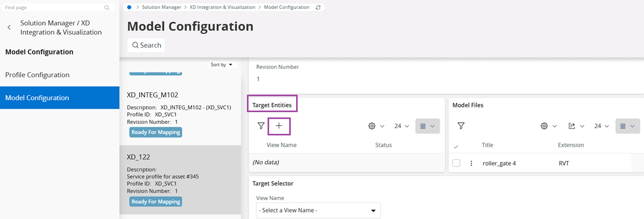Image resolution: width=644 pixels, height=219 pixels.
Task: Click the refresh icon beside the breadcrumb
Action: (x=318, y=7)
